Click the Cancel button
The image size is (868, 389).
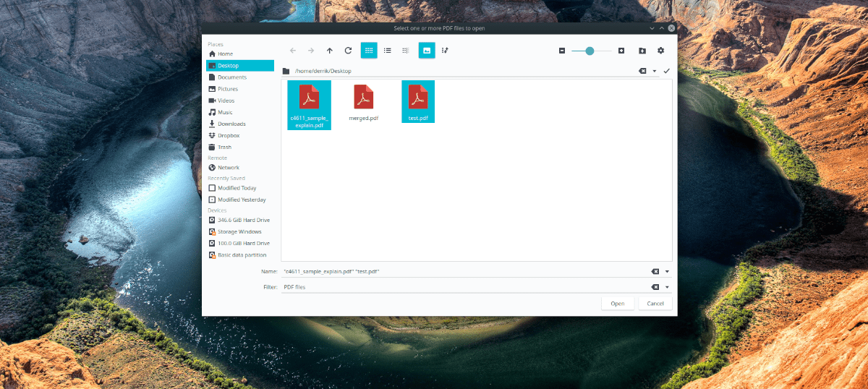coord(655,304)
